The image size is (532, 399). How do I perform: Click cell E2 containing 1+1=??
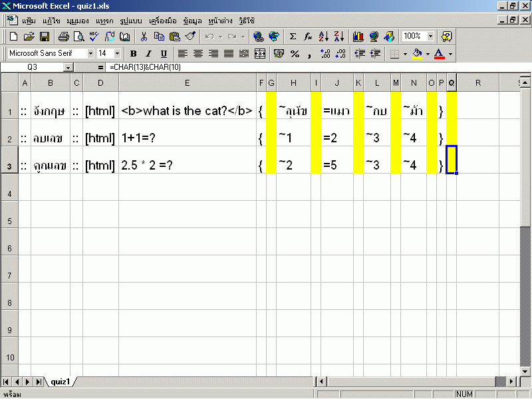(x=188, y=138)
